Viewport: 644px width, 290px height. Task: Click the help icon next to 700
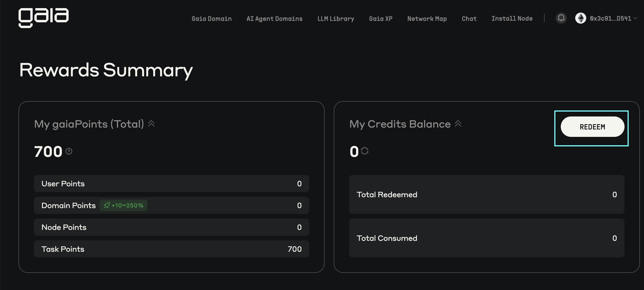pos(69,151)
